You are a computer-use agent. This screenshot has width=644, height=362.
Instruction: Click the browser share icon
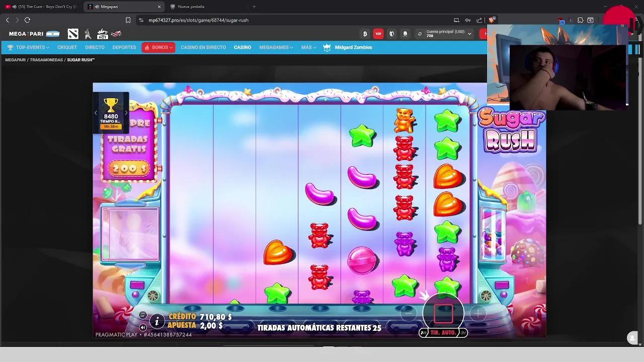pyautogui.click(x=478, y=20)
